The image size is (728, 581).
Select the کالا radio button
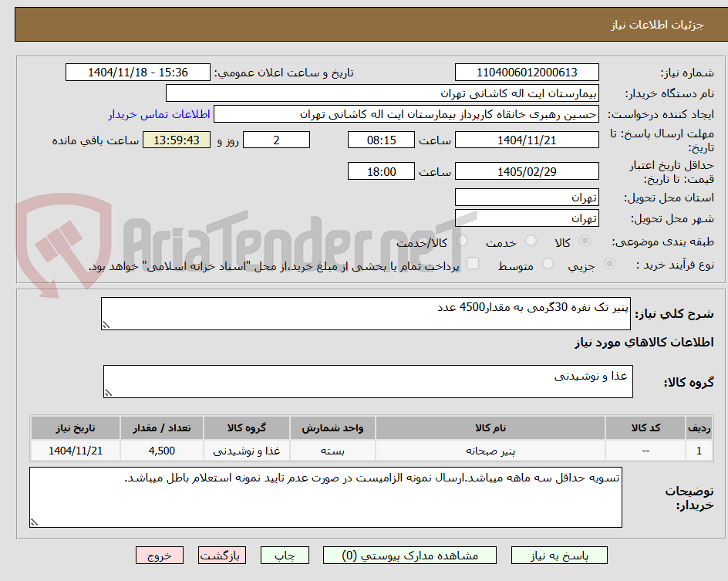click(585, 241)
